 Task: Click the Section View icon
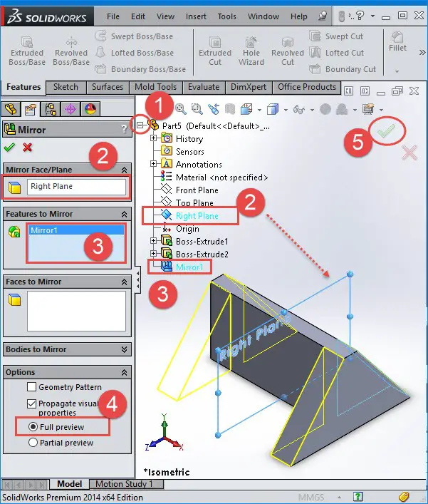tap(229, 109)
